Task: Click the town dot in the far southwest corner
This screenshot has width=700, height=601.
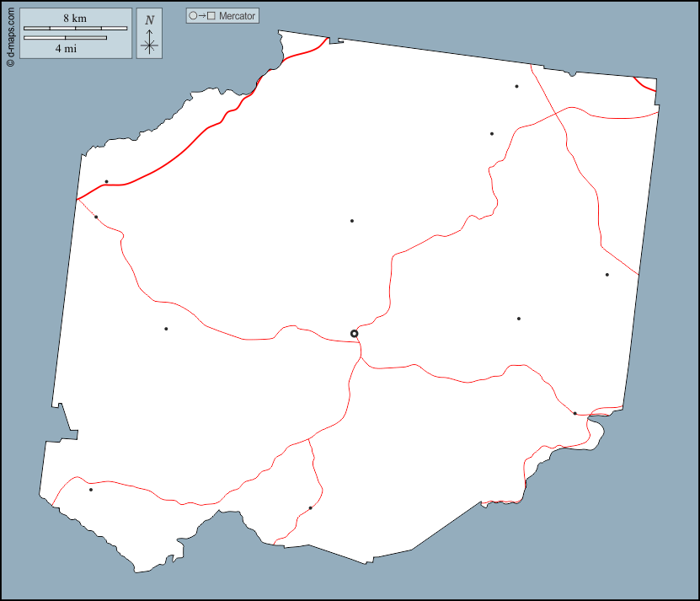Action: tap(91, 490)
